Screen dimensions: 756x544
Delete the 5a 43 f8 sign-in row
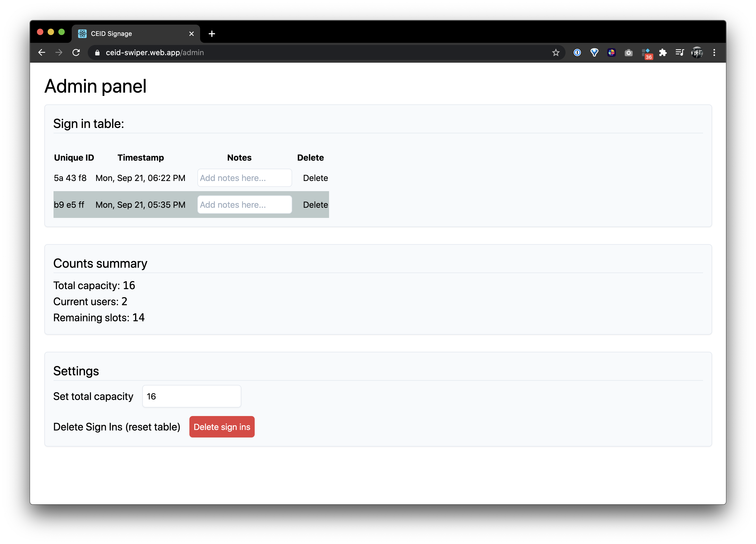(315, 178)
